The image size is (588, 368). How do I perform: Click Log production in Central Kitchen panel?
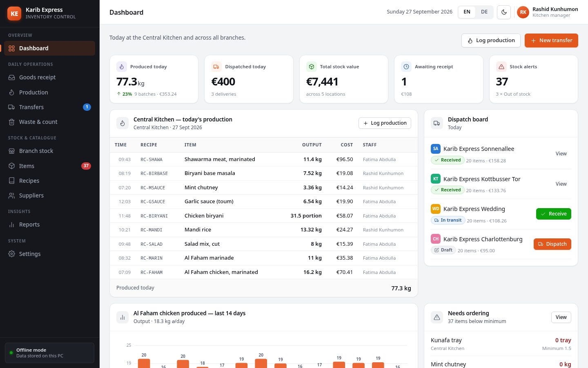[385, 123]
